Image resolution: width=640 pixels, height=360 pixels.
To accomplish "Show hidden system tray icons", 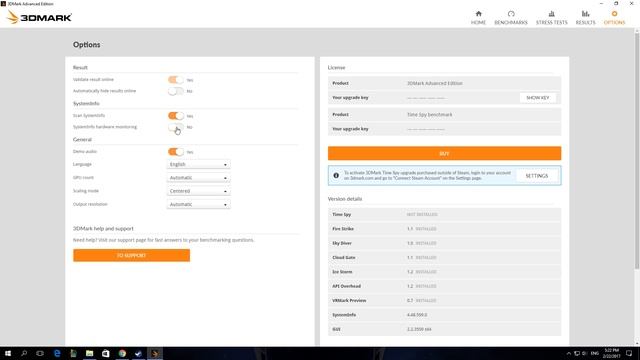I will (569, 353).
